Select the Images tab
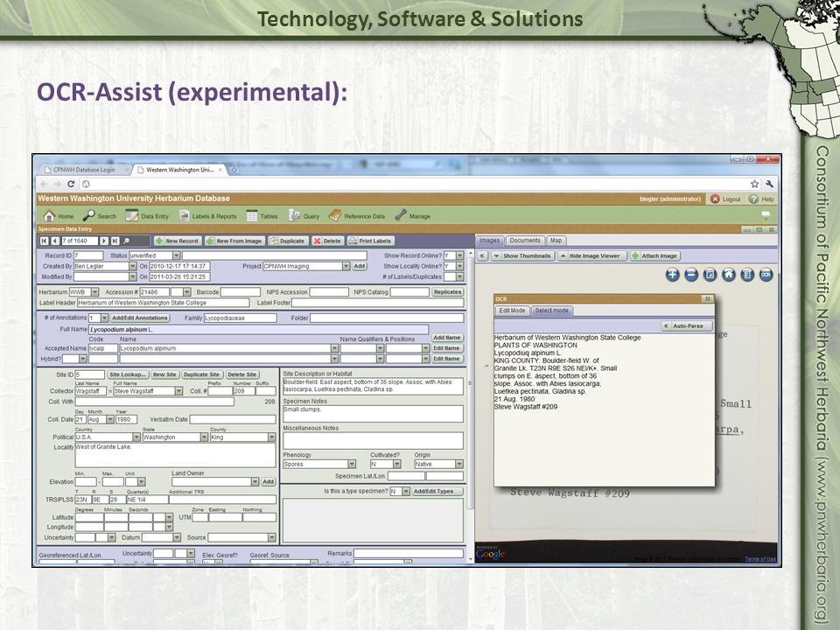 point(489,241)
